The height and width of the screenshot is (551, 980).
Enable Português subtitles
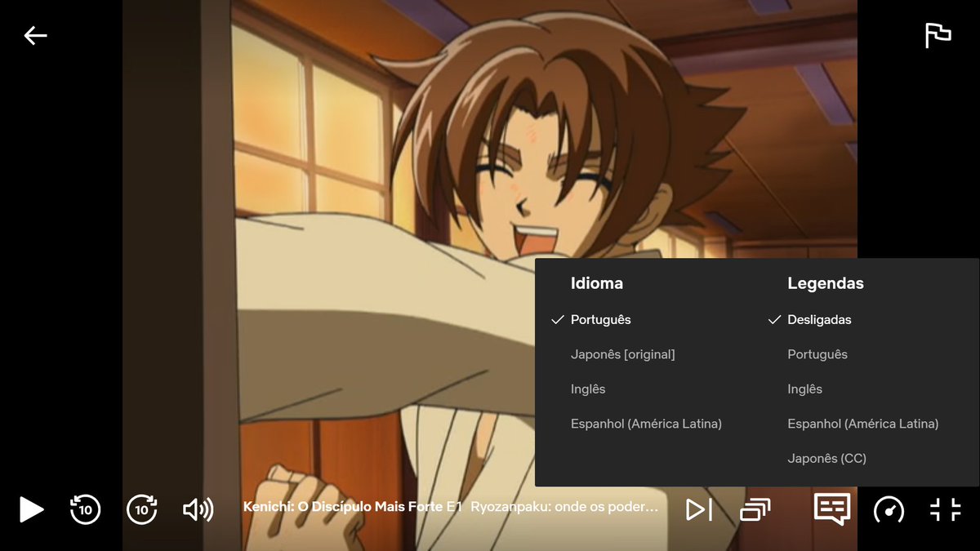click(x=817, y=354)
